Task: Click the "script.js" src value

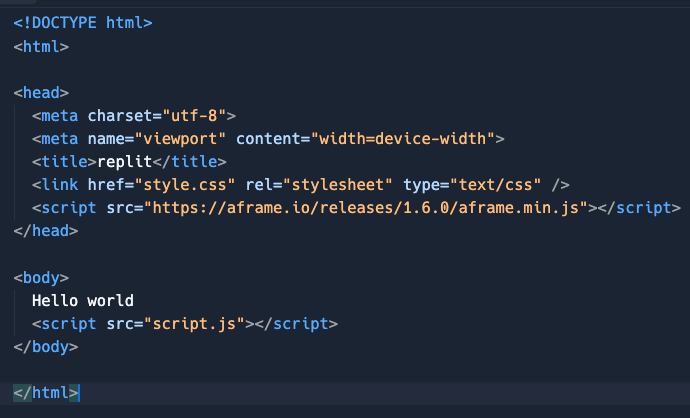Action: [x=194, y=324]
